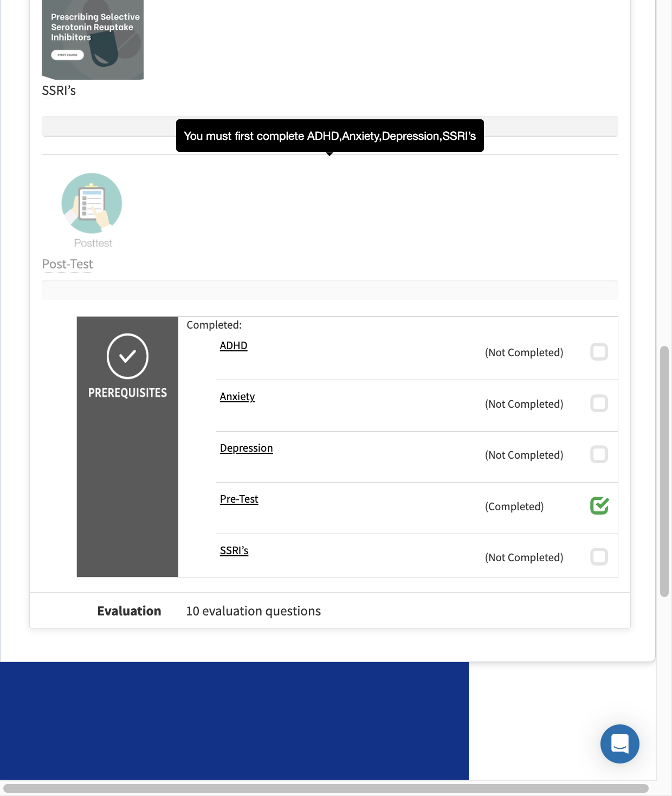The width and height of the screenshot is (672, 796).
Task: Click the '(Not Completed)' status beside SSRI's
Action: 524,557
